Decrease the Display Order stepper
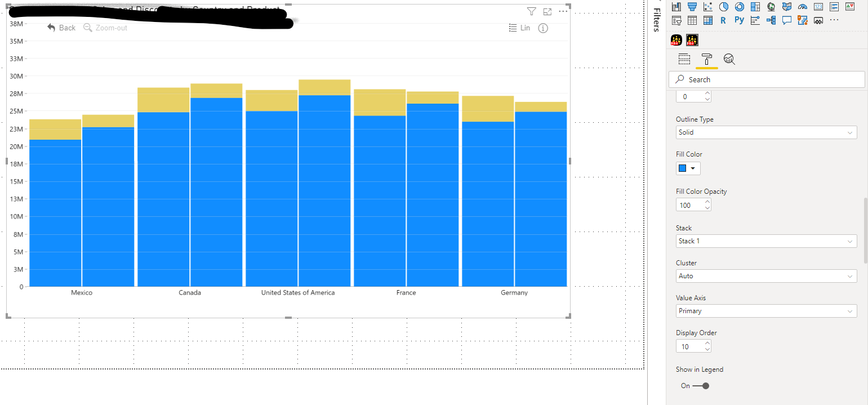This screenshot has width=868, height=405. pos(707,350)
